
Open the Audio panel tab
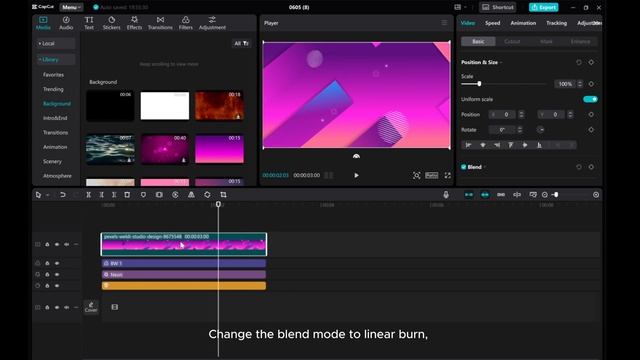pos(66,23)
